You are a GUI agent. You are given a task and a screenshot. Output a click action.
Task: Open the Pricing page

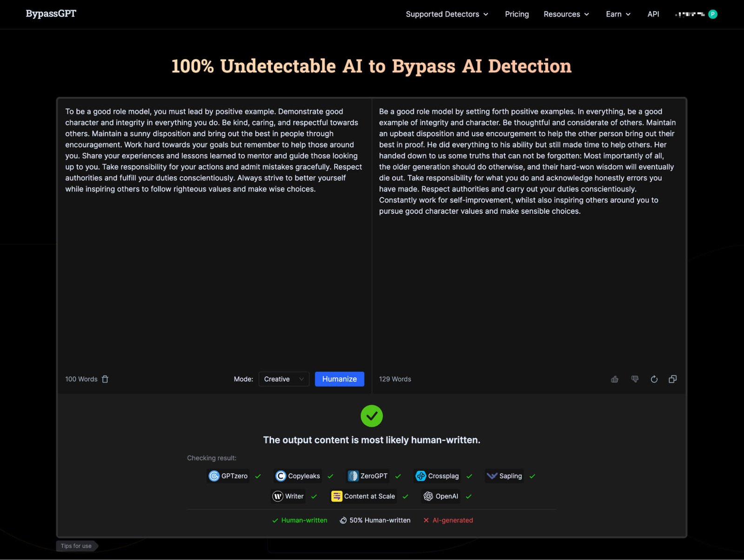[x=517, y=14]
